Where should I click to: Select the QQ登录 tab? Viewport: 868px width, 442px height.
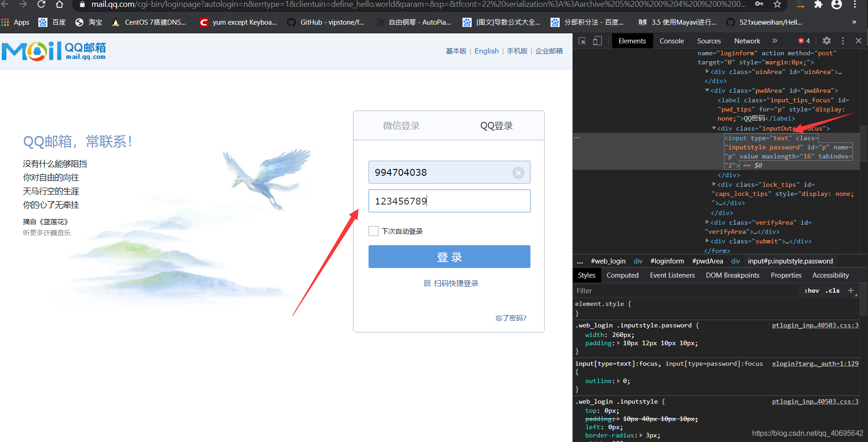tap(496, 126)
